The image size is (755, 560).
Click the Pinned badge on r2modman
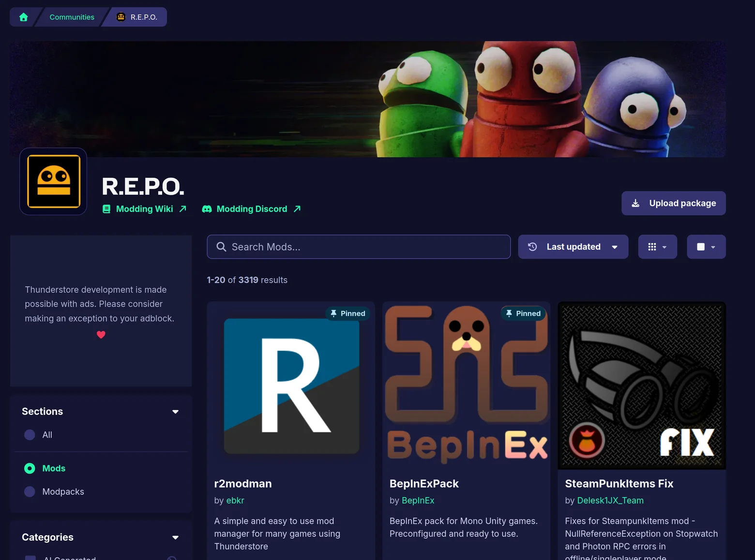tap(348, 313)
